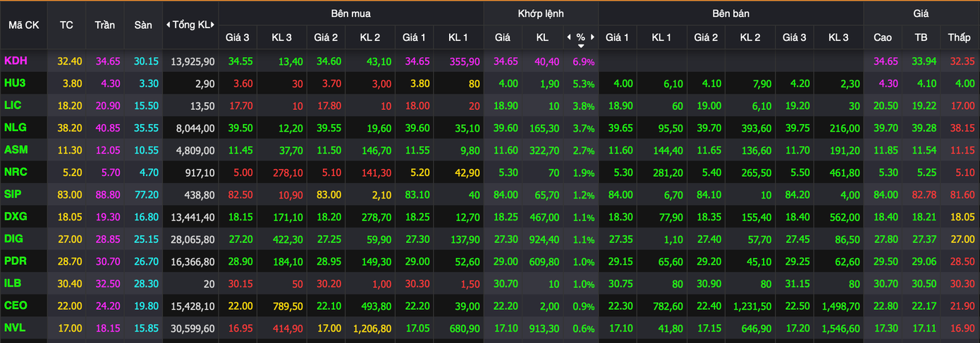The width and height of the screenshot is (980, 343).
Task: Click the CEO stock symbol
Action: click(16, 306)
